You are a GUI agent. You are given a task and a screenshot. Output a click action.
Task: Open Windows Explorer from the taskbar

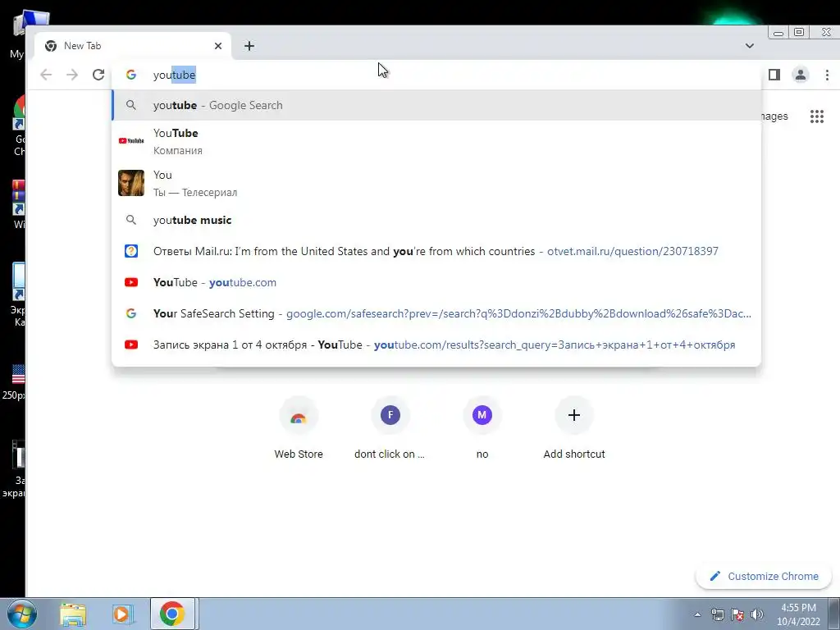point(73,614)
